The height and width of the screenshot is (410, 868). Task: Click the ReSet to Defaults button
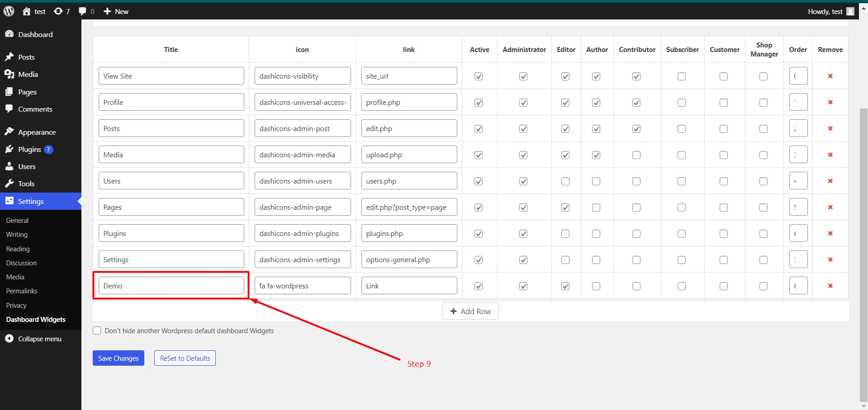[185, 358]
